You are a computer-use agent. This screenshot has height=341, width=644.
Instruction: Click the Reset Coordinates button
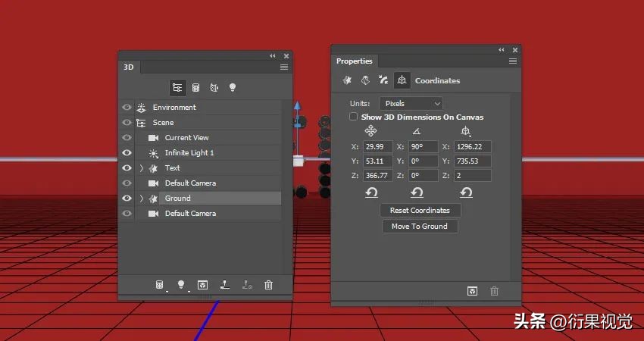tap(420, 211)
